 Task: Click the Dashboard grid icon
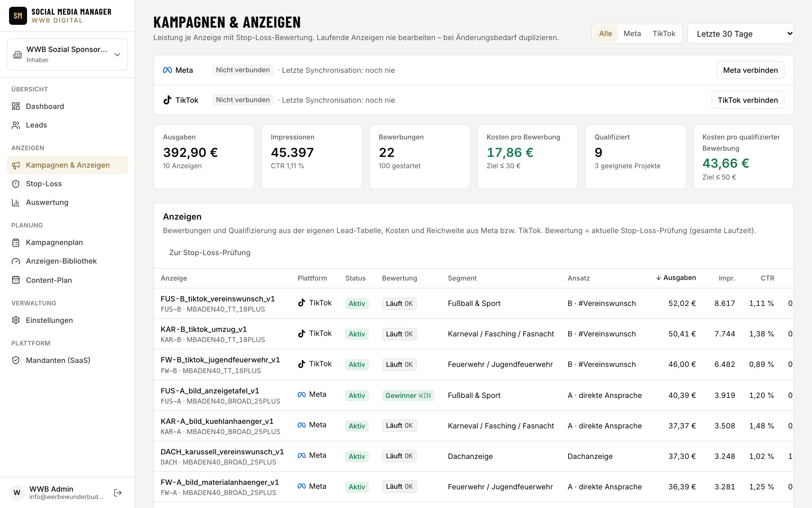tap(16, 106)
